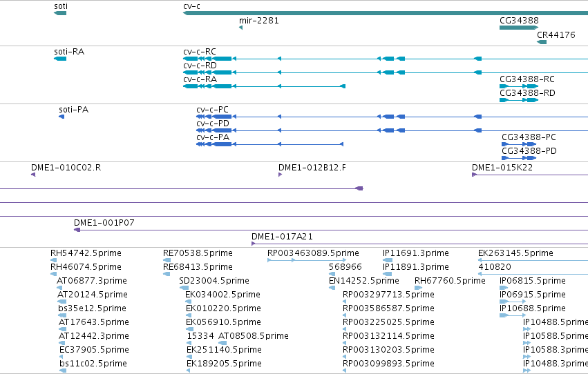
Task: Click the IP11891.3prime EST
Action: point(387,274)
